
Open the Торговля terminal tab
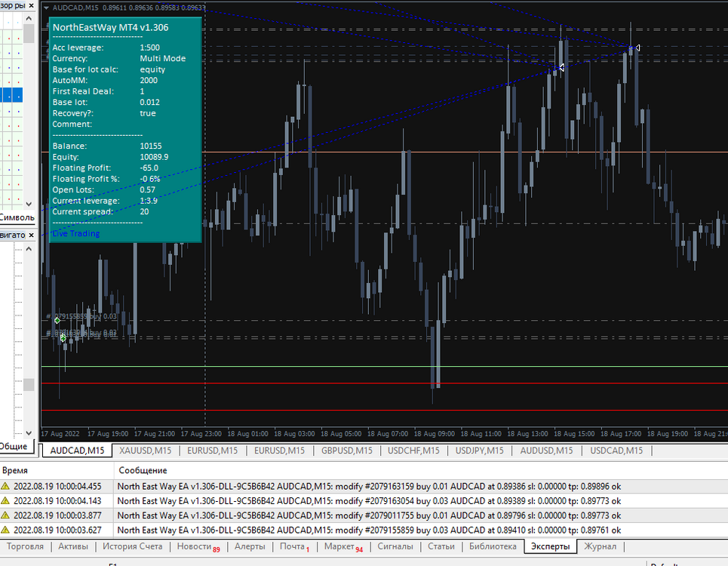point(25,546)
